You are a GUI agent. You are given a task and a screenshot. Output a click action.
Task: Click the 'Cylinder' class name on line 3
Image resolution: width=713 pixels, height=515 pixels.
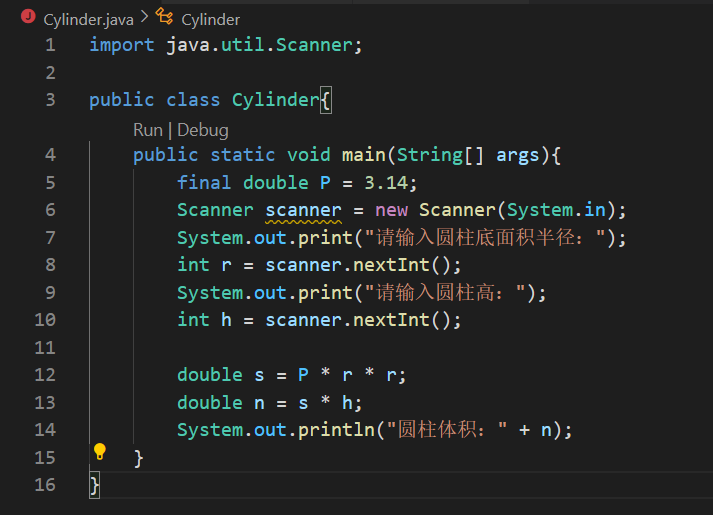point(276,100)
